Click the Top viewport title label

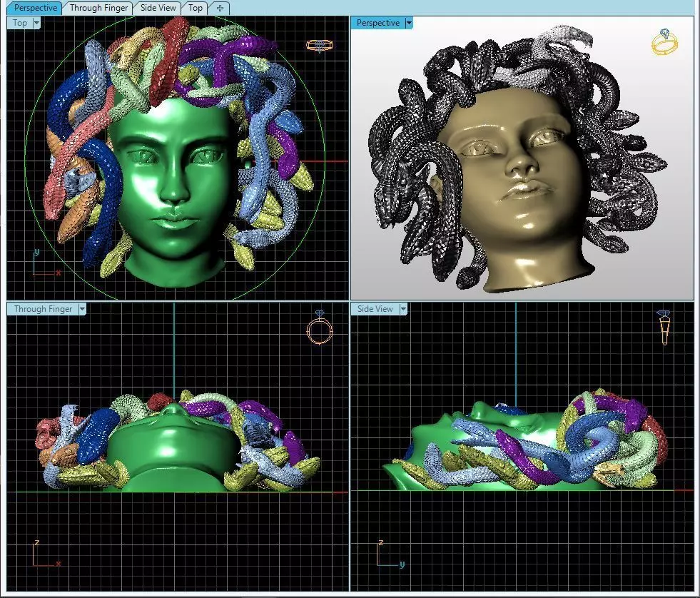coord(20,23)
